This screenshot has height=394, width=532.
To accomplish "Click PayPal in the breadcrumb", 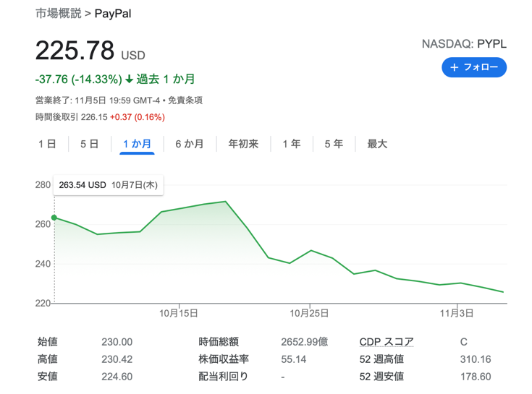I will [113, 14].
